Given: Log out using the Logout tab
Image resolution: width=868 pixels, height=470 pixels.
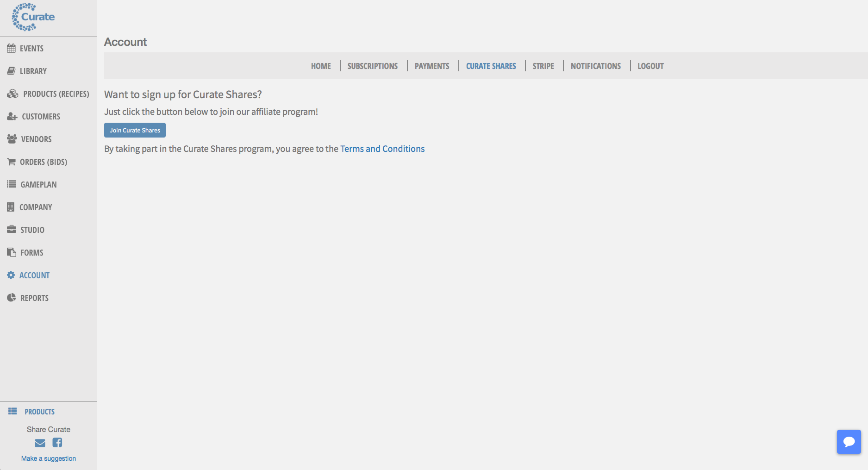Looking at the screenshot, I should pyautogui.click(x=650, y=66).
